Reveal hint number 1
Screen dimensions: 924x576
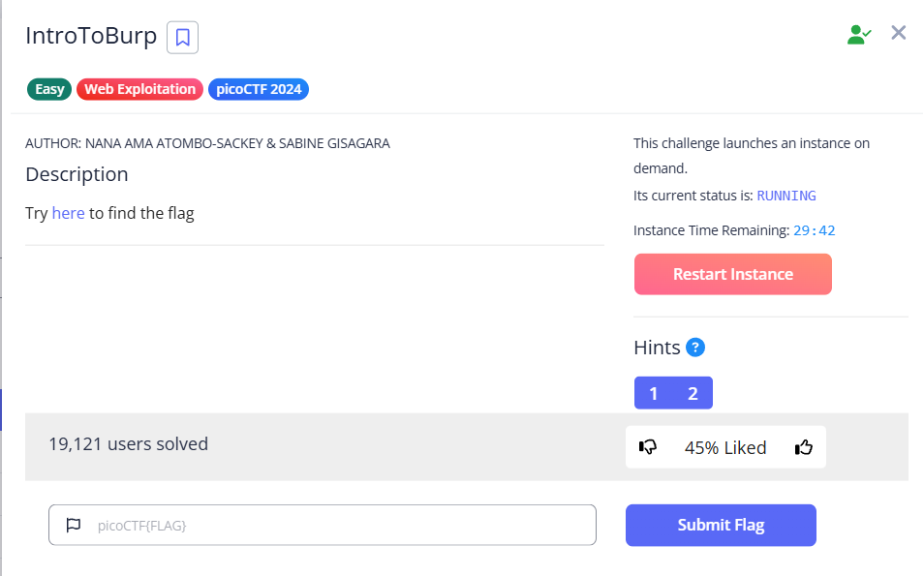[654, 393]
